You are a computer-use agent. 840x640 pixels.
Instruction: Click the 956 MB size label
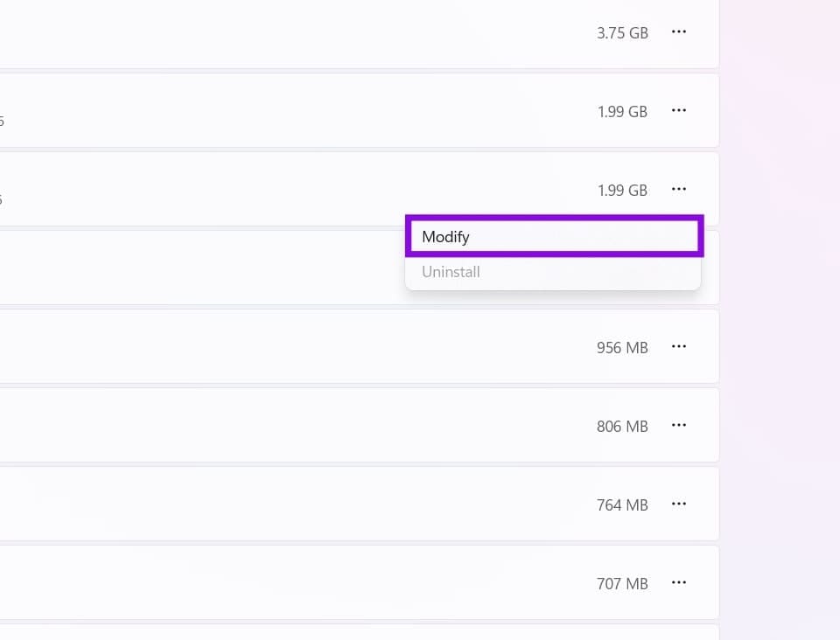tap(622, 348)
